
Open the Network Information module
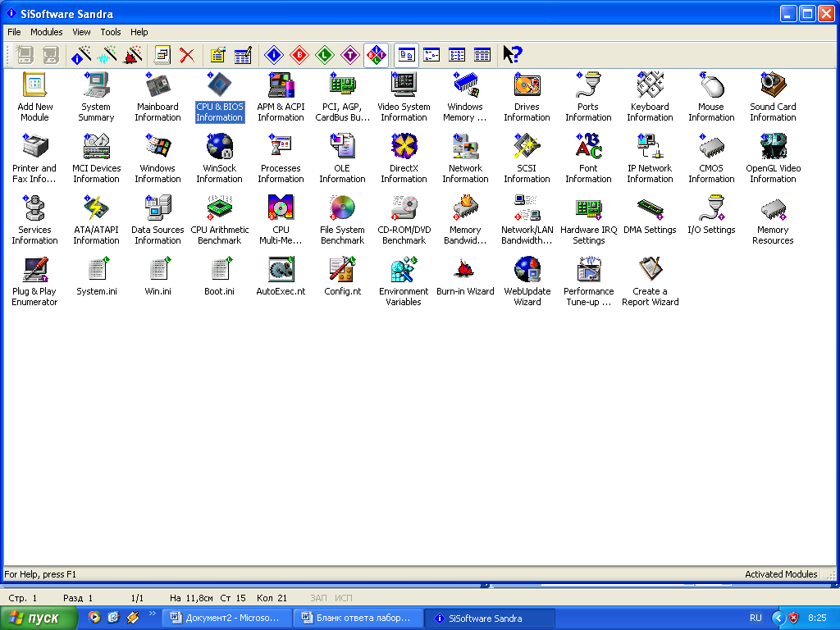(465, 158)
